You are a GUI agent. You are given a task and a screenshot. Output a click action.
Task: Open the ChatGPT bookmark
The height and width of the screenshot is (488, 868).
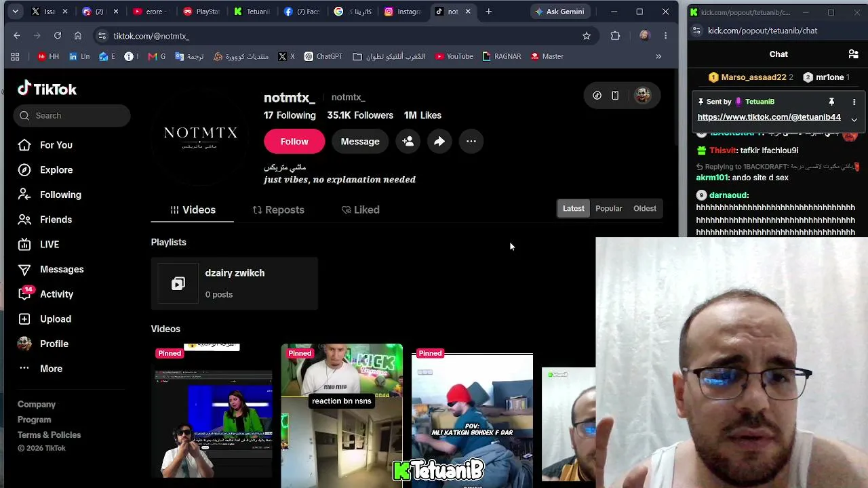pos(323,57)
